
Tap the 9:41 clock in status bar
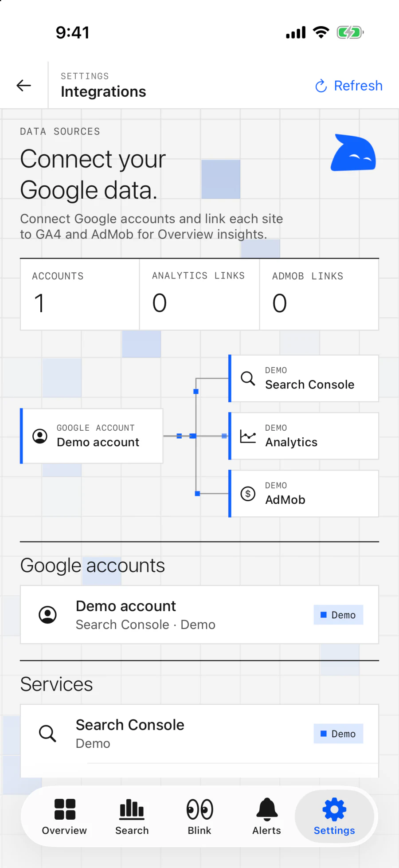point(73,32)
